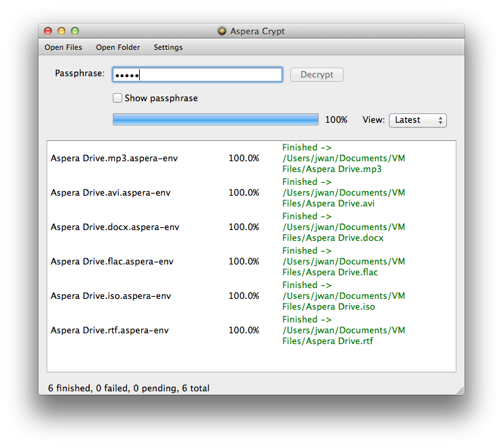The image size is (503, 448).
Task: Select the Aspera Drive.avi.aspera-env row
Action: coord(111,193)
